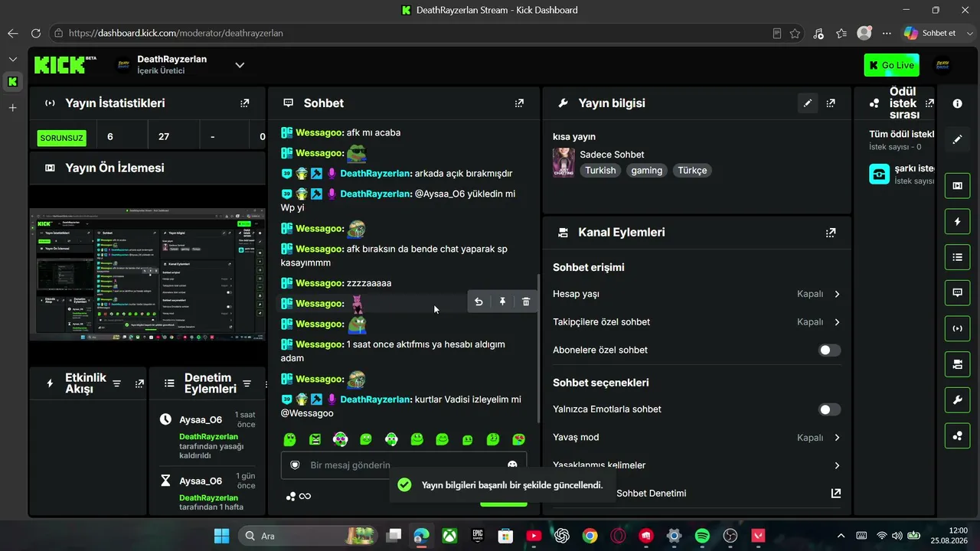Pop out the Yayın bilgisi panel
Viewport: 980px width, 551px height.
coord(831,103)
